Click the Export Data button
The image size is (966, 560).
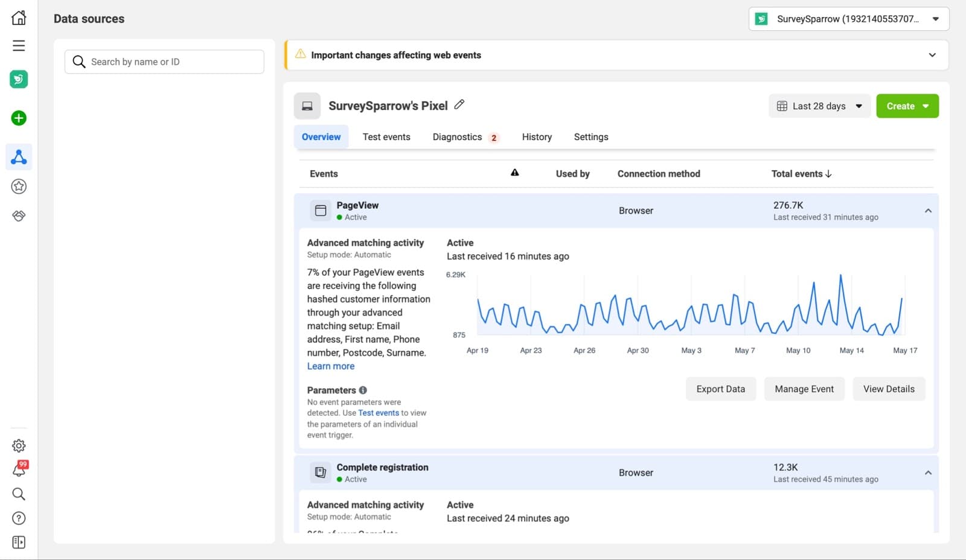coord(720,389)
